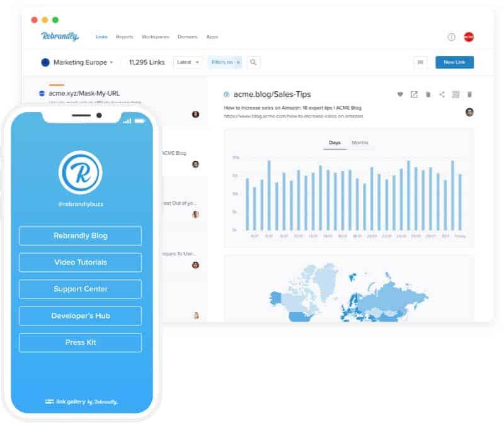Tap the Video Tutorials button on phone
This screenshot has height=423, width=504.
coord(81,262)
